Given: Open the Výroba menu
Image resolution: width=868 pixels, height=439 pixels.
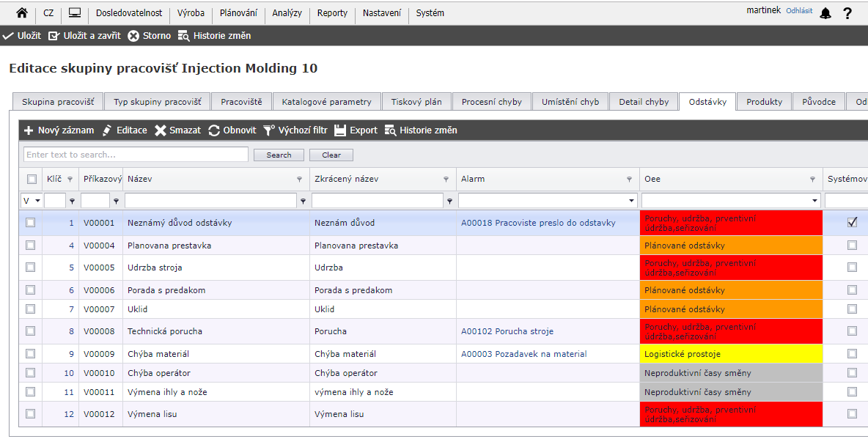Looking at the screenshot, I should (191, 13).
